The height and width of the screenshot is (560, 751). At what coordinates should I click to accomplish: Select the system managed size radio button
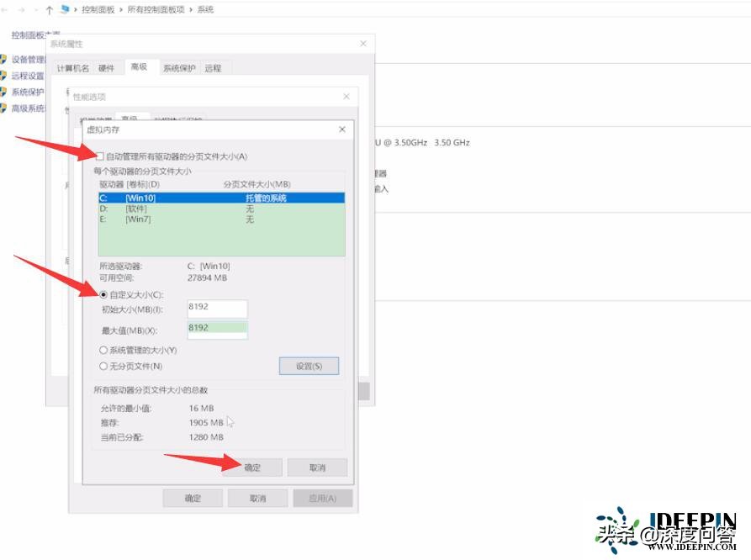101,351
